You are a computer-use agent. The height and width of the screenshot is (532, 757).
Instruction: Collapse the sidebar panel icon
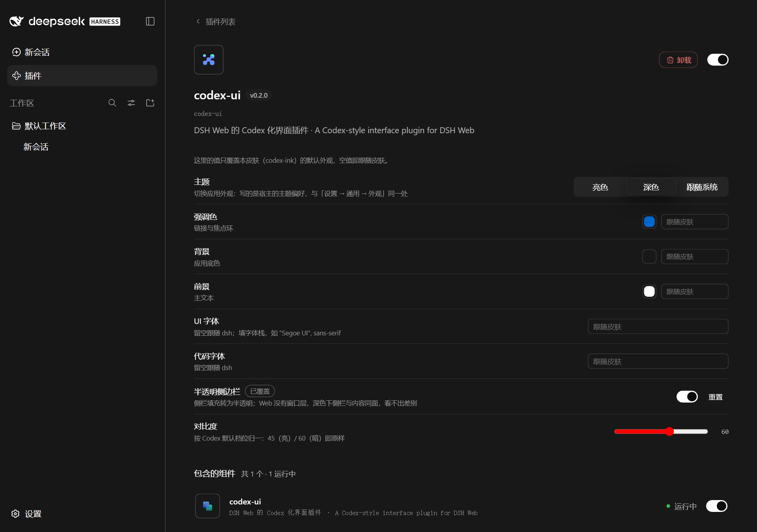click(x=150, y=21)
